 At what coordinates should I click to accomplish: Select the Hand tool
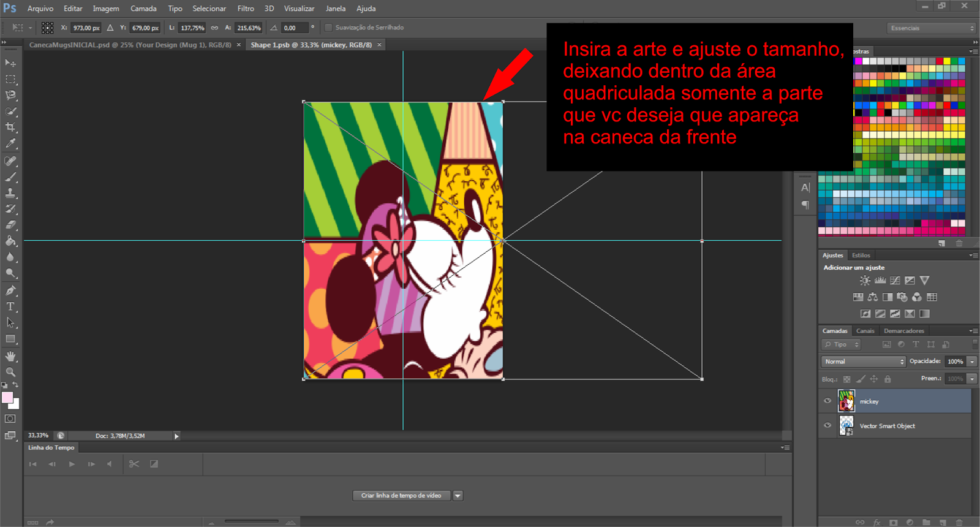coord(10,356)
